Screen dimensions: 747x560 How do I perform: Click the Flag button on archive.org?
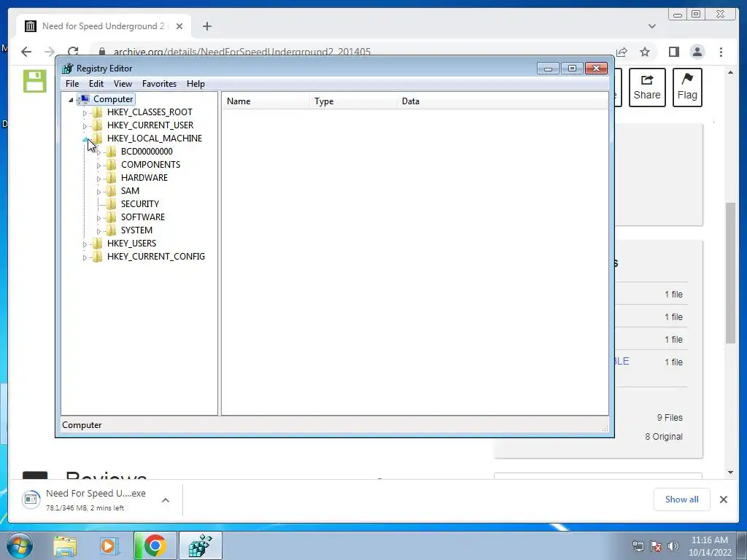click(687, 87)
